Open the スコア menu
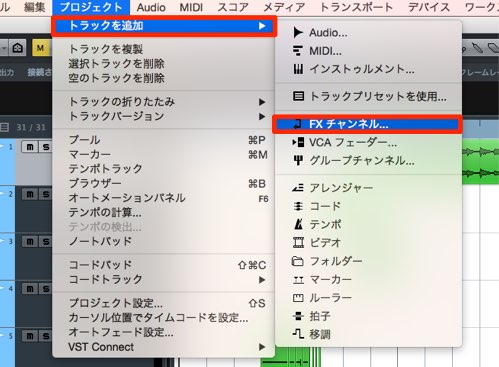This screenshot has height=367, width=499. click(x=233, y=7)
